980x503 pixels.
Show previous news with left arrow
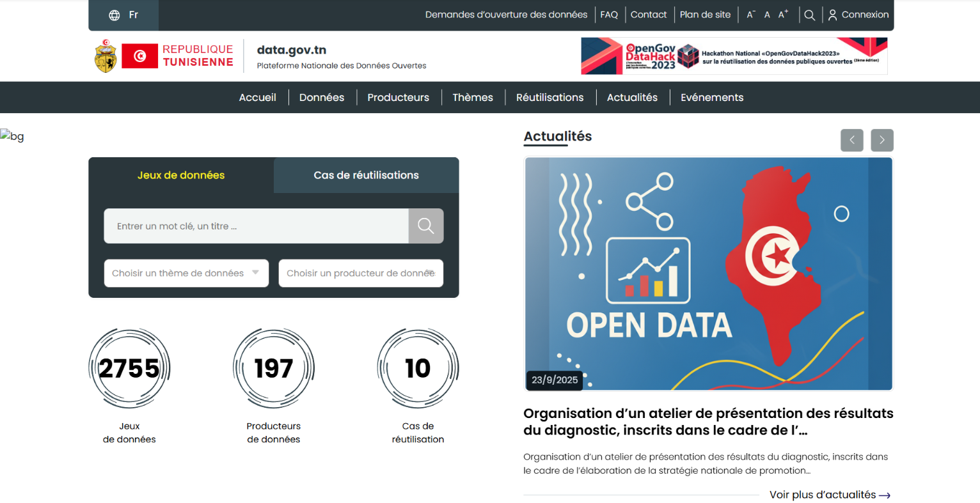[851, 140]
